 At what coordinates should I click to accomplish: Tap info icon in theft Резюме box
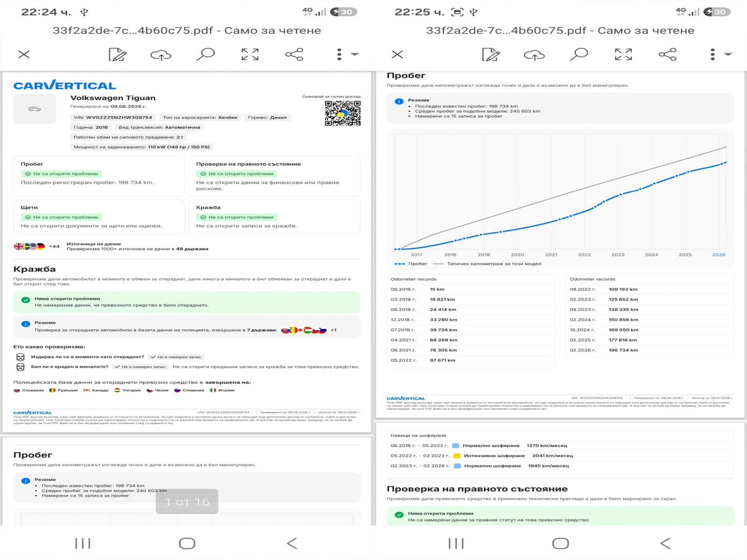click(x=26, y=324)
